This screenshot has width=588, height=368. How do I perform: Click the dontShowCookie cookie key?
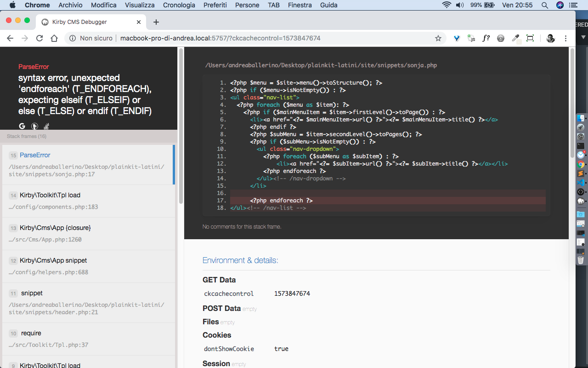tap(229, 349)
